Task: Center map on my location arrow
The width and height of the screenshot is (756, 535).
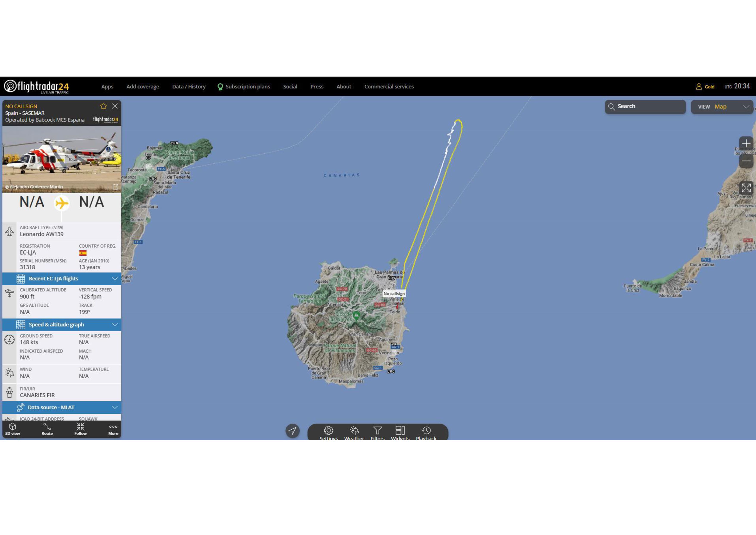Action: (x=292, y=431)
